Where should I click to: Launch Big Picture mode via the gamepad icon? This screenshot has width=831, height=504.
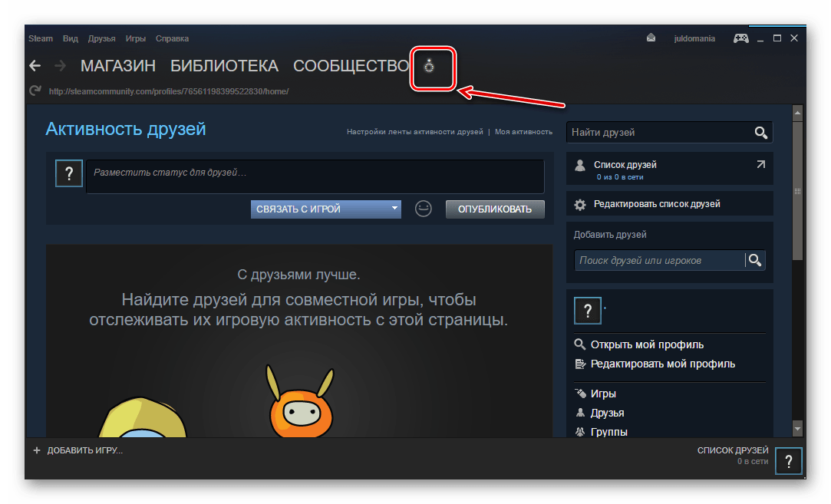click(x=741, y=38)
